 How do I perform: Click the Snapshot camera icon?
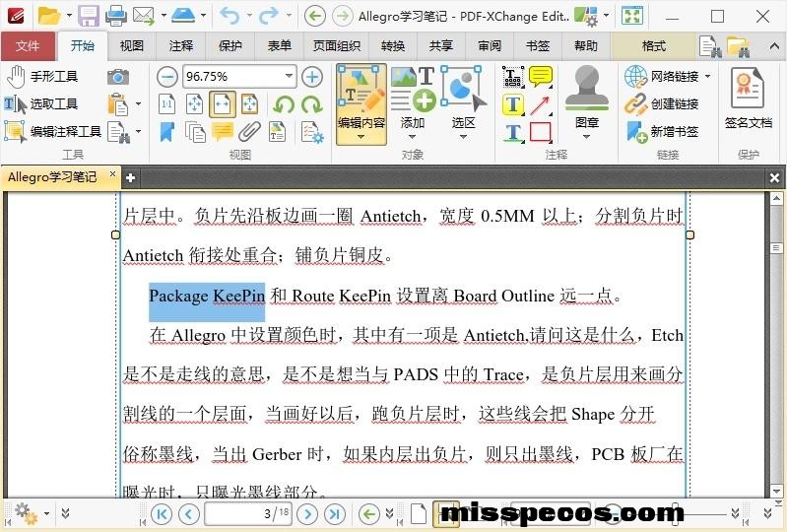[118, 76]
